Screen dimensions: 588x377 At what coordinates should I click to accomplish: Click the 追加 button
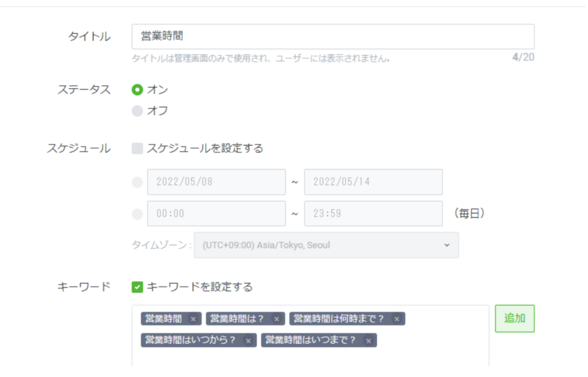click(x=514, y=318)
